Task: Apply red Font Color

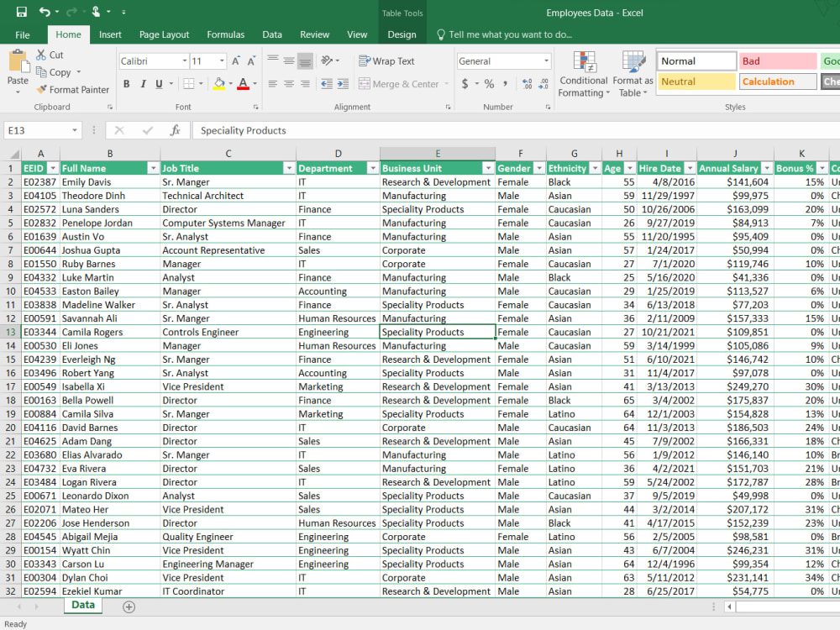Action: tap(243, 83)
